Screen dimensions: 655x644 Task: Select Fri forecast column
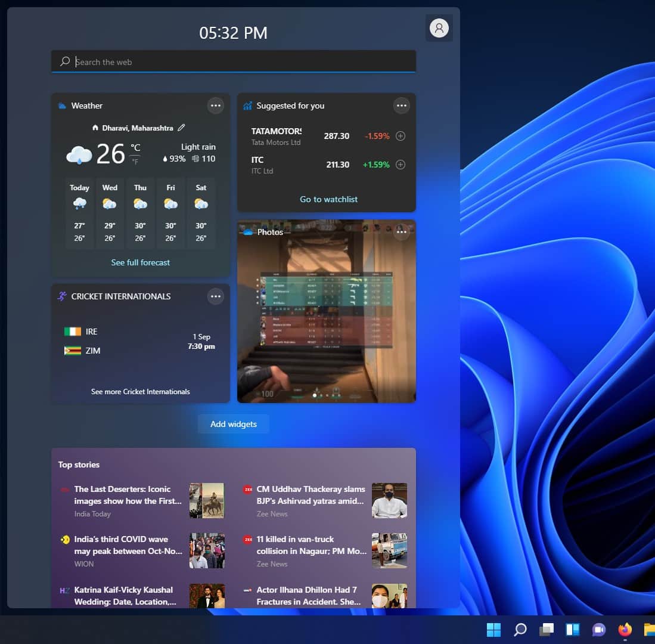click(x=170, y=213)
